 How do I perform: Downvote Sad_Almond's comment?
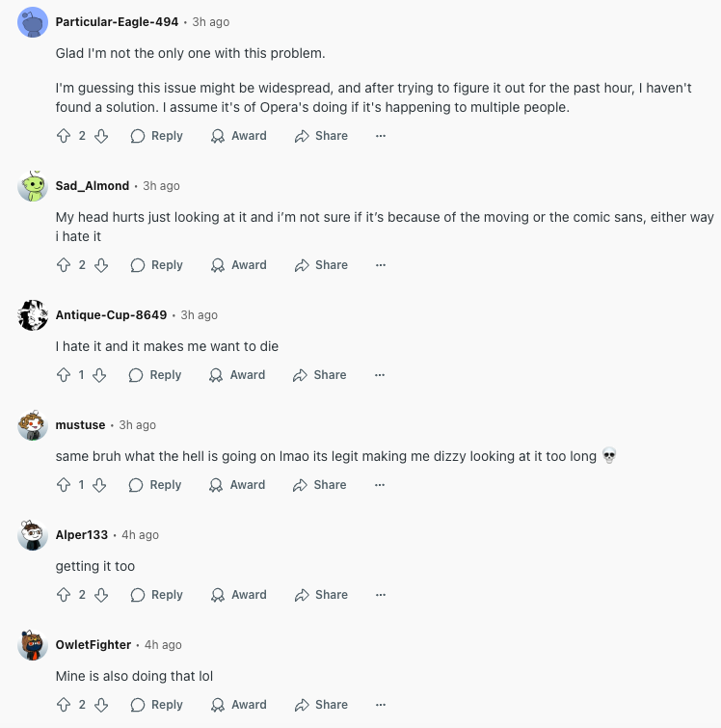100,265
